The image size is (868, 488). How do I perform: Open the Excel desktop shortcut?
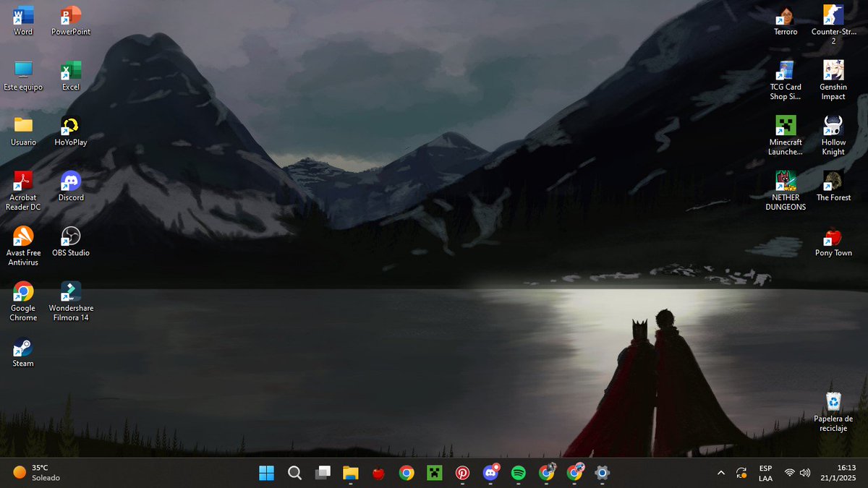(x=71, y=75)
